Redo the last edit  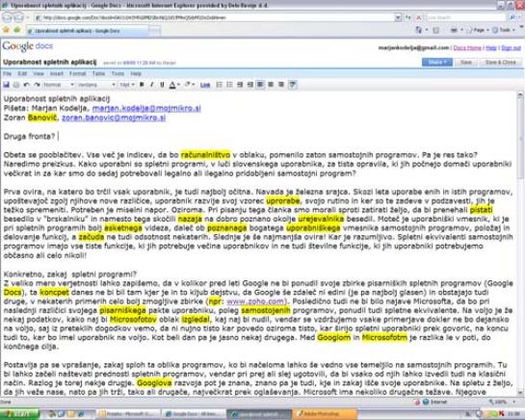pyautogui.click(x=37, y=85)
